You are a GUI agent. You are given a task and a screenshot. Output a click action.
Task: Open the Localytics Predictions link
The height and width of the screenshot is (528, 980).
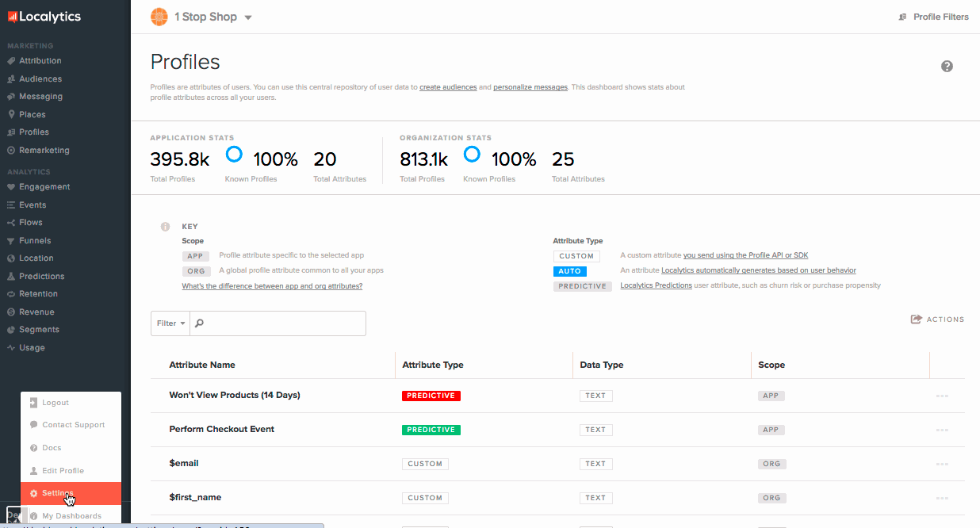tap(656, 285)
